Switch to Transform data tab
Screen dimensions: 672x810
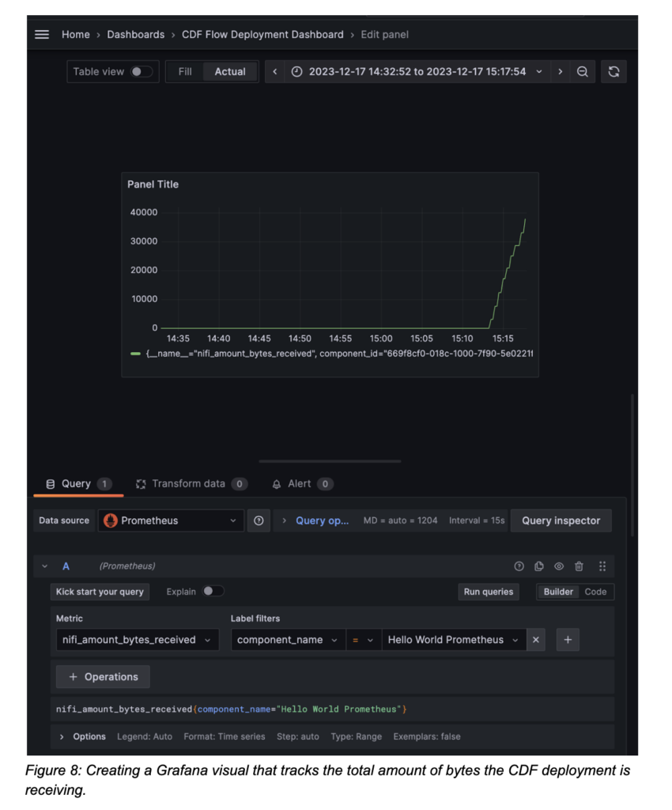coord(191,484)
